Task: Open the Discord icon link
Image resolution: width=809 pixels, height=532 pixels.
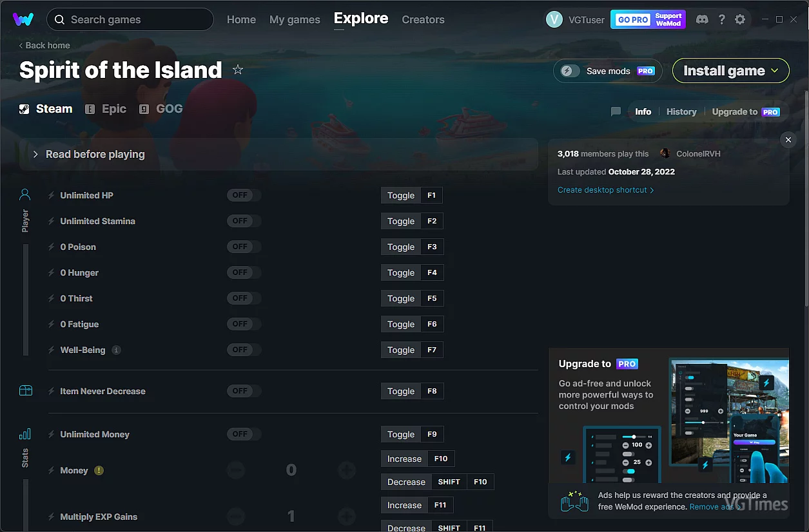Action: [702, 19]
